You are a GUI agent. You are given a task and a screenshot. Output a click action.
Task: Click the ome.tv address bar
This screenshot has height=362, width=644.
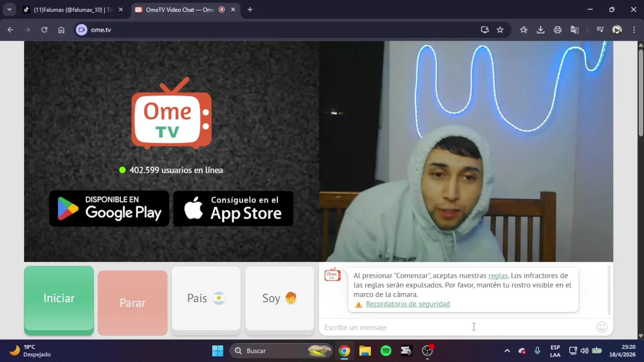[x=282, y=30]
